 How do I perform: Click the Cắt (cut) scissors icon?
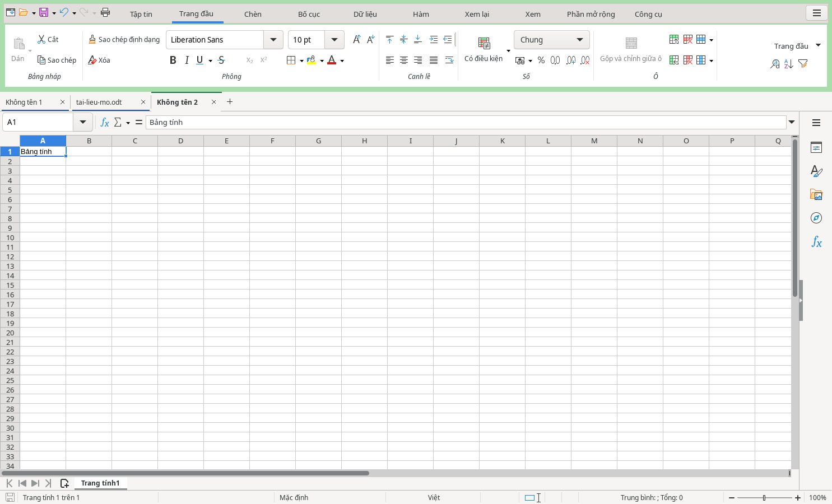(x=41, y=39)
